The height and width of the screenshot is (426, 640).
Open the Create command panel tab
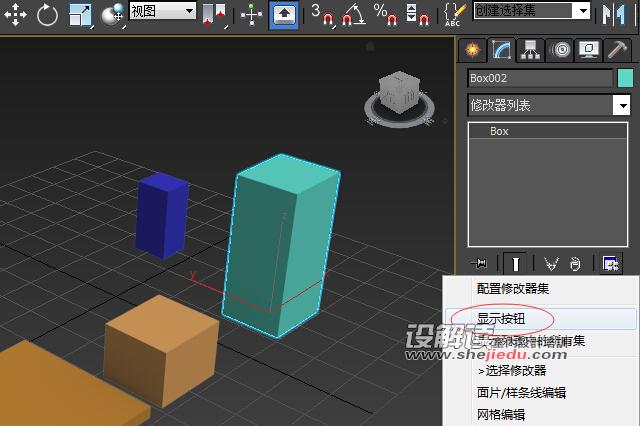coord(472,50)
